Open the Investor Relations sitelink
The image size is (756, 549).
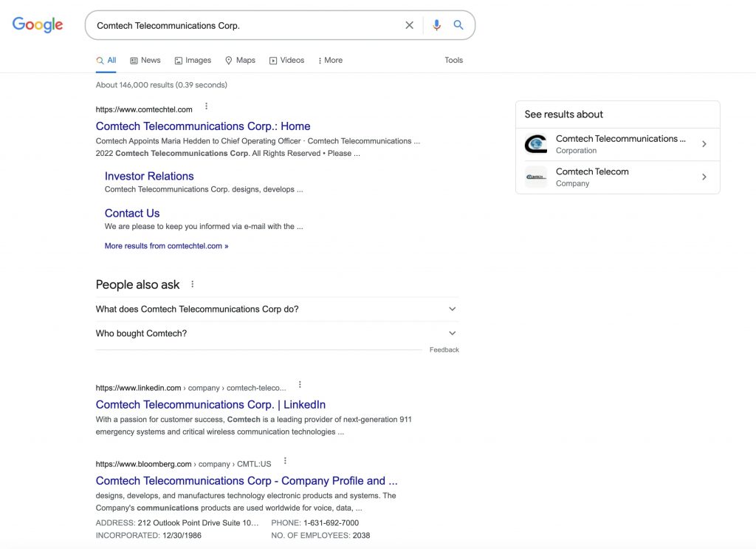tap(149, 177)
